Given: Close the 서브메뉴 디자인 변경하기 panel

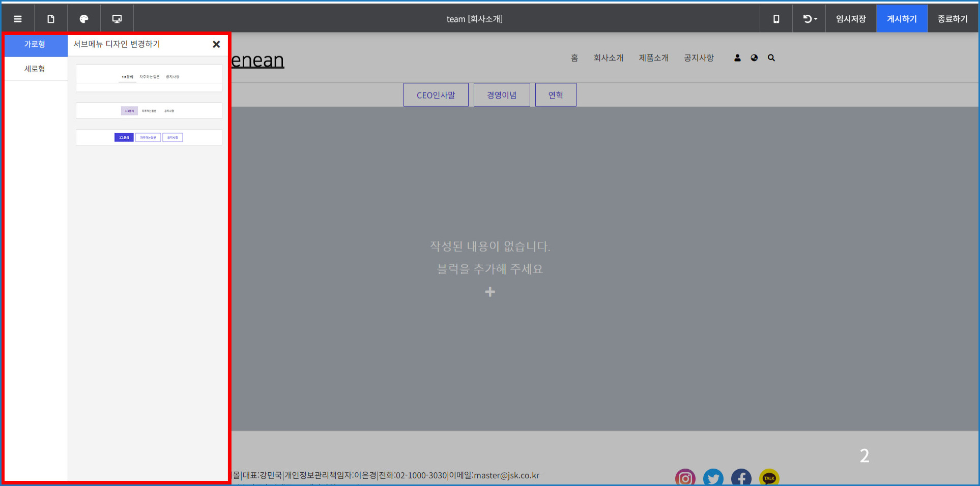Looking at the screenshot, I should pyautogui.click(x=216, y=44).
